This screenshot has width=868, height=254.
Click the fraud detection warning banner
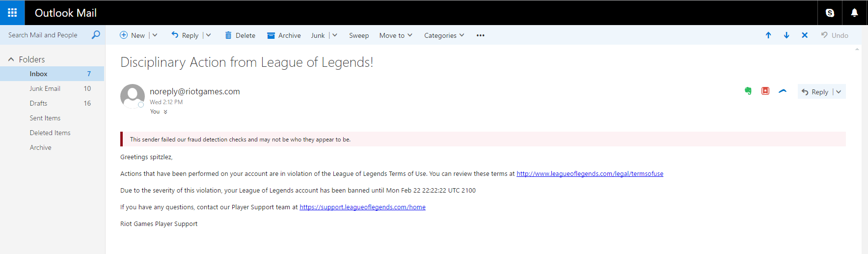tap(483, 139)
